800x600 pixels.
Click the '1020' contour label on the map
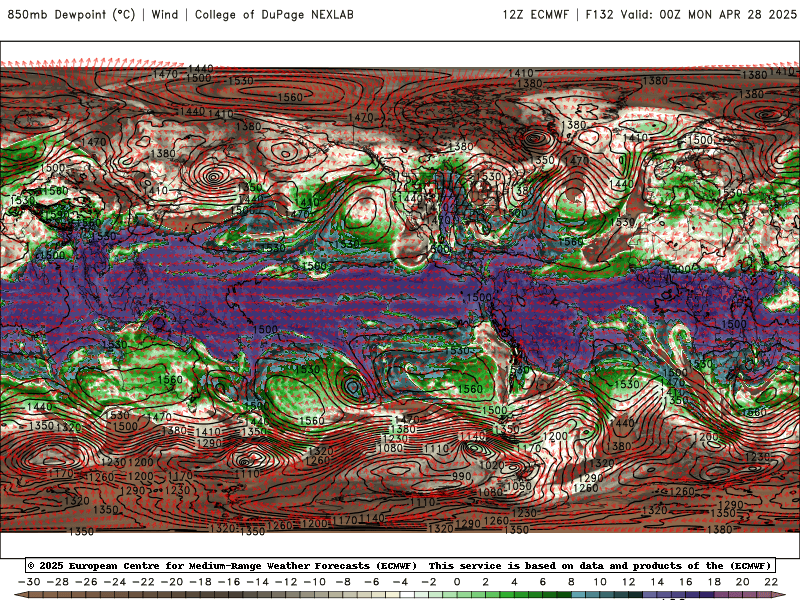[x=492, y=465]
